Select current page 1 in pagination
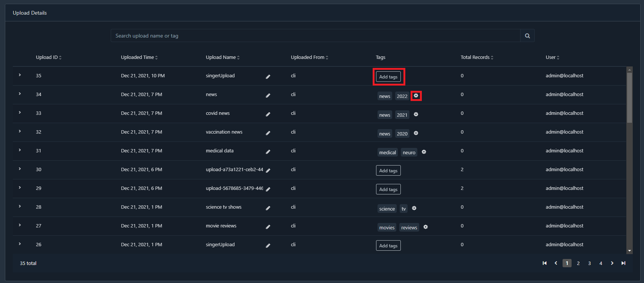 coord(567,263)
